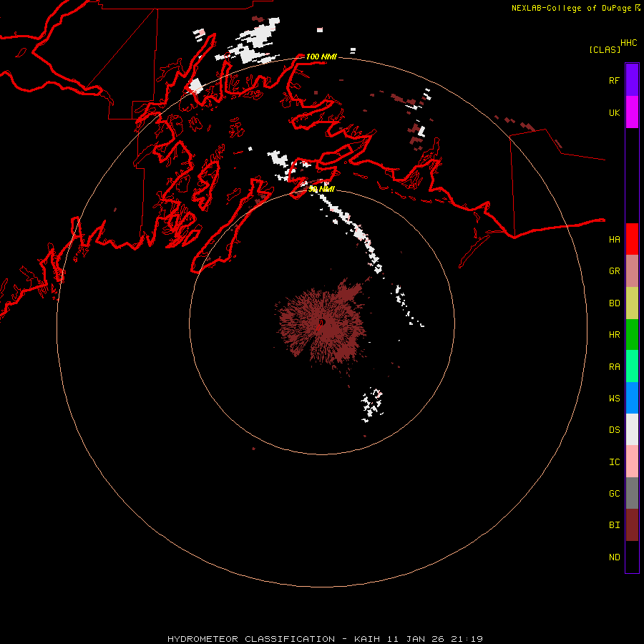Select the GR legend color block
Screen dimensions: 644x644
tap(632, 270)
